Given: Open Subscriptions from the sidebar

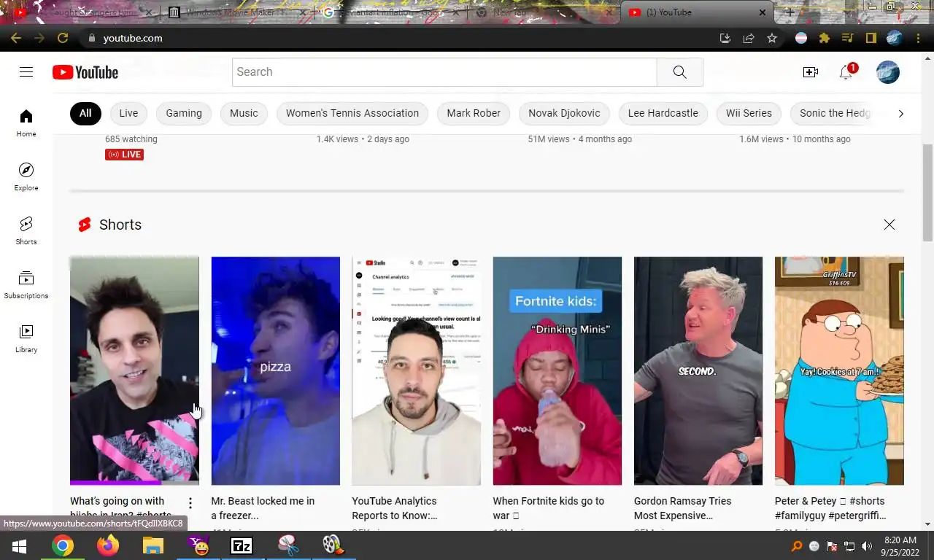Looking at the screenshot, I should pyautogui.click(x=26, y=284).
